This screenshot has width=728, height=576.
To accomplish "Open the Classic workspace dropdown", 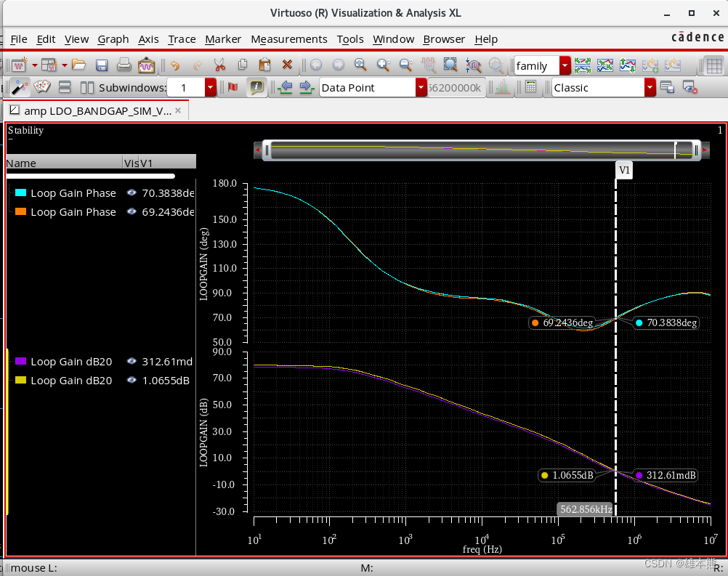I will point(650,87).
